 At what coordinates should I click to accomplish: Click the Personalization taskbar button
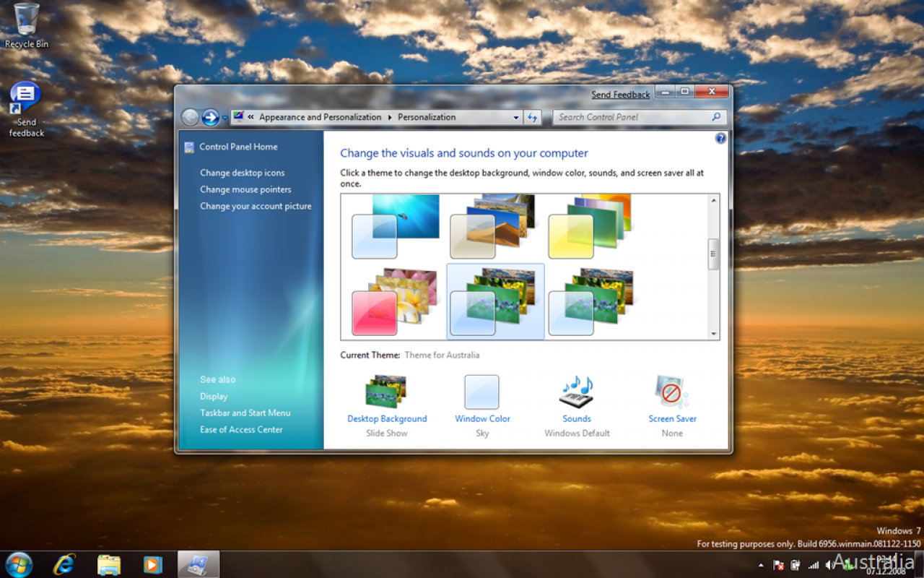pyautogui.click(x=198, y=564)
